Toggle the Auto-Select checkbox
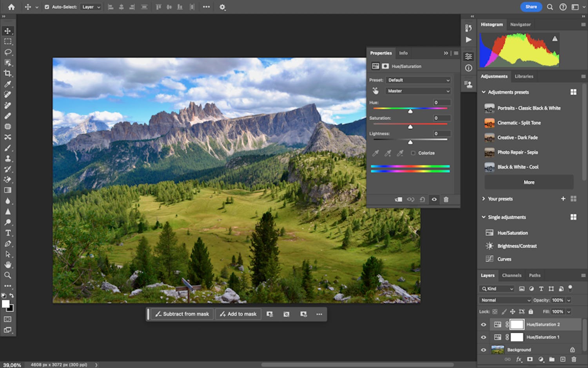 click(47, 7)
